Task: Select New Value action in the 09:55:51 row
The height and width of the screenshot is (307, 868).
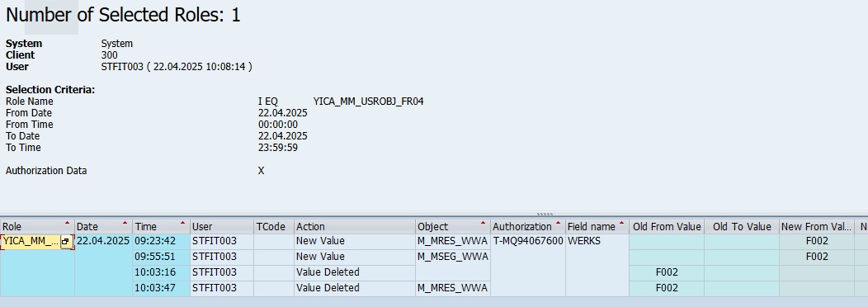Action: pyautogui.click(x=354, y=257)
